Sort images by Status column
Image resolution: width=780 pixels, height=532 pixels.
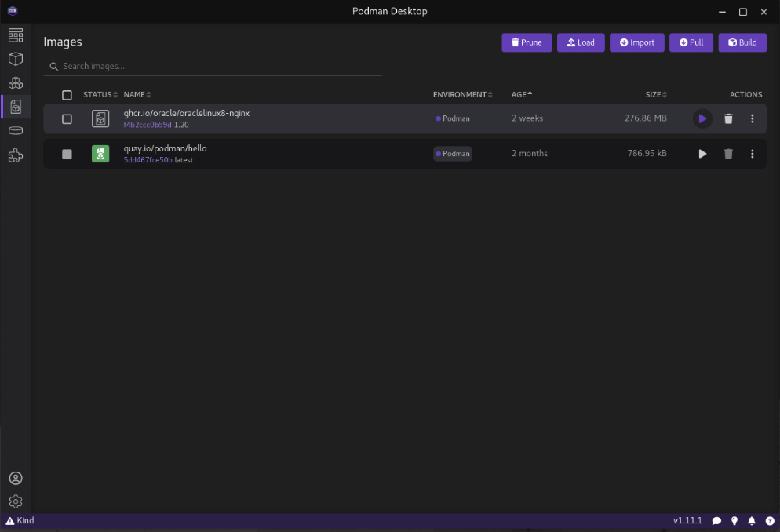click(x=100, y=94)
